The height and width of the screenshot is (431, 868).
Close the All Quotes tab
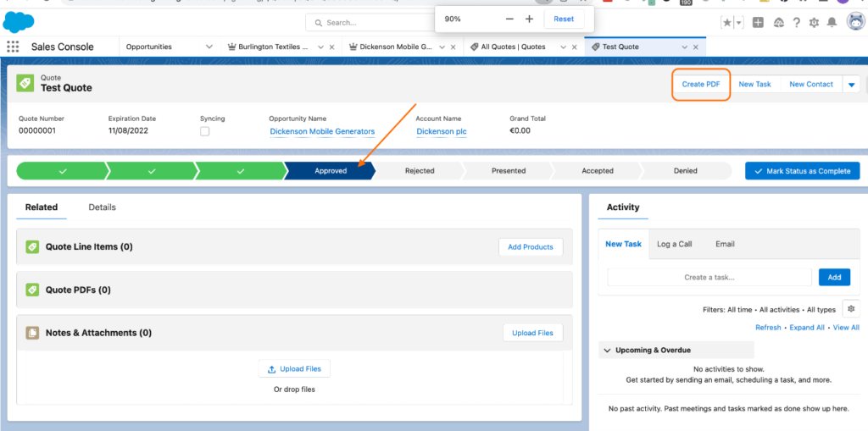click(574, 47)
